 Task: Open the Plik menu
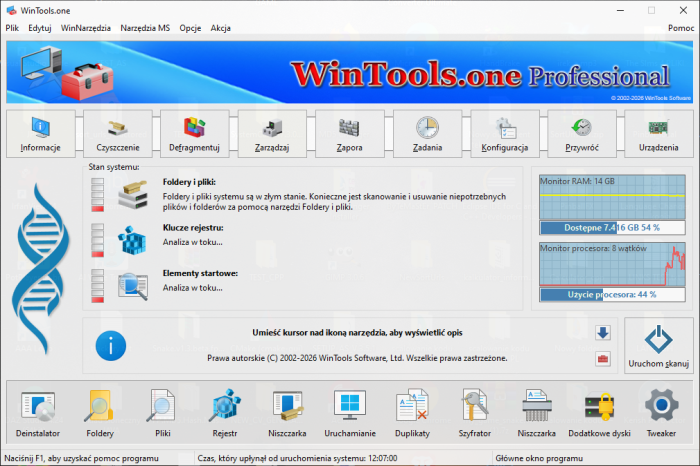[12, 28]
